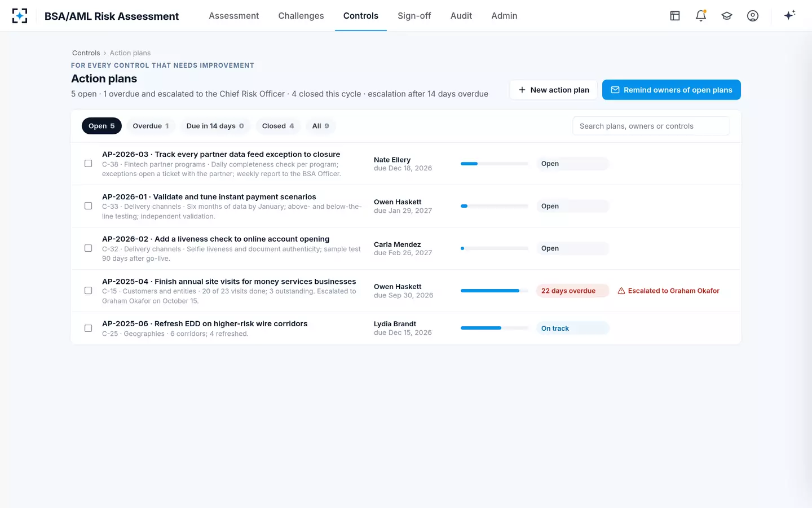Select checkbox for AP-2026-03 plan

point(89,164)
